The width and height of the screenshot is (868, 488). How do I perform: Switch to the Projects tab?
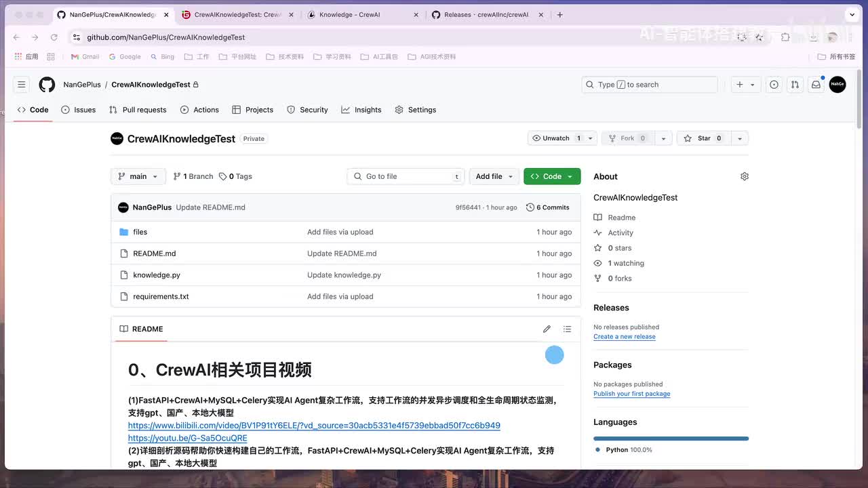click(x=252, y=110)
